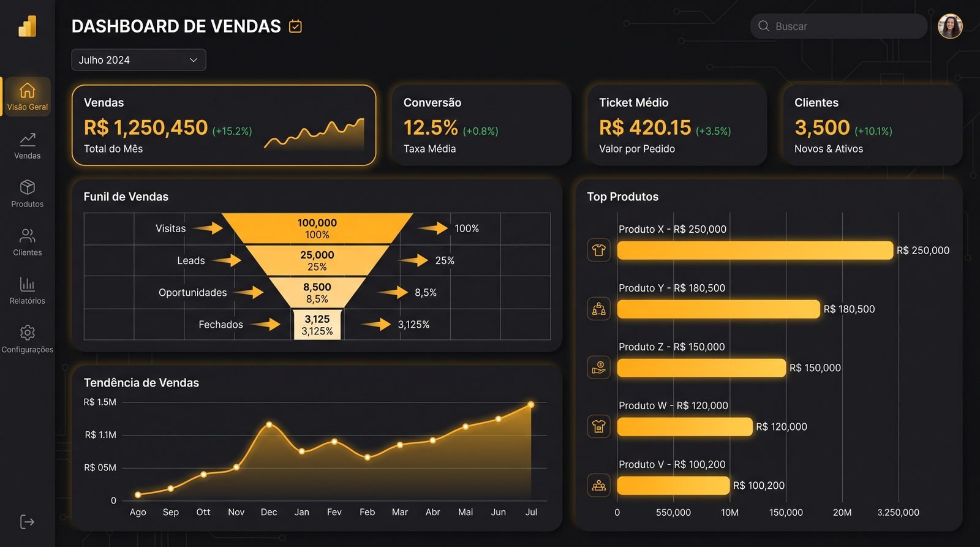
Task: Click the 'Visitas' funnel label
Action: (x=170, y=228)
